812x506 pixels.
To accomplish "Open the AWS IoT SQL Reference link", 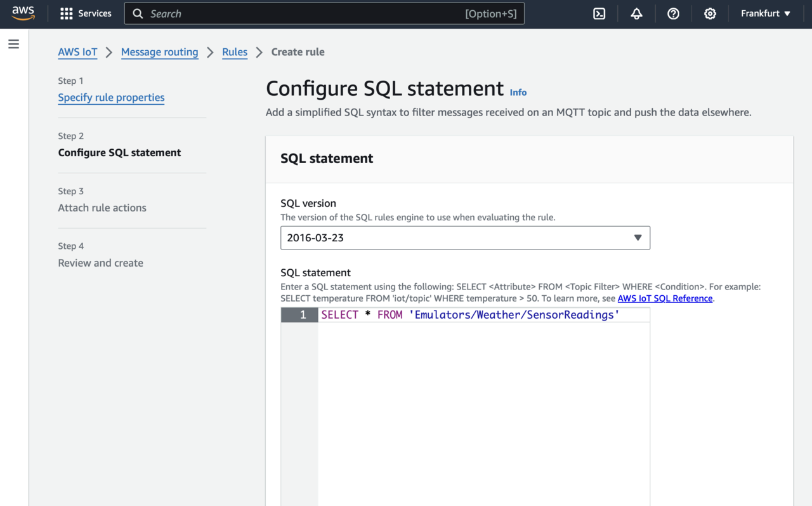I will click(x=665, y=298).
